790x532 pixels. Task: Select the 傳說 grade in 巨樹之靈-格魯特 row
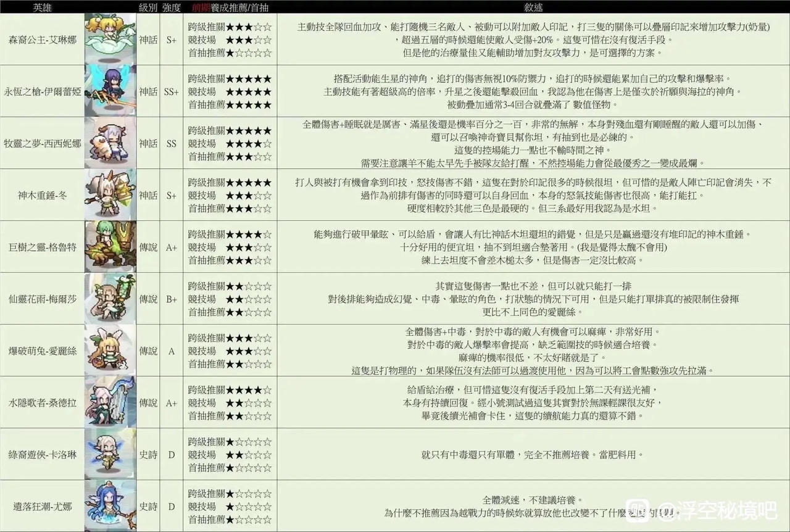pyautogui.click(x=148, y=247)
